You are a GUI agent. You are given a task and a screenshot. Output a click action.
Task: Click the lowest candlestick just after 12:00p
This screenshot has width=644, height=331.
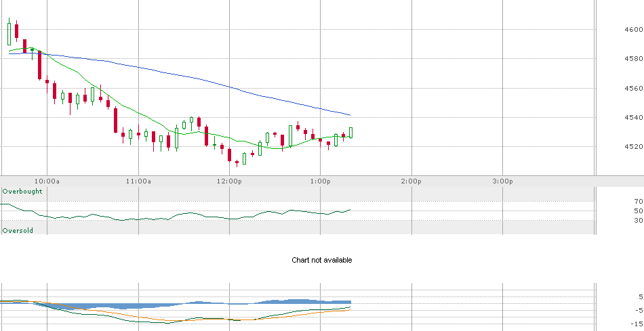pos(237,163)
